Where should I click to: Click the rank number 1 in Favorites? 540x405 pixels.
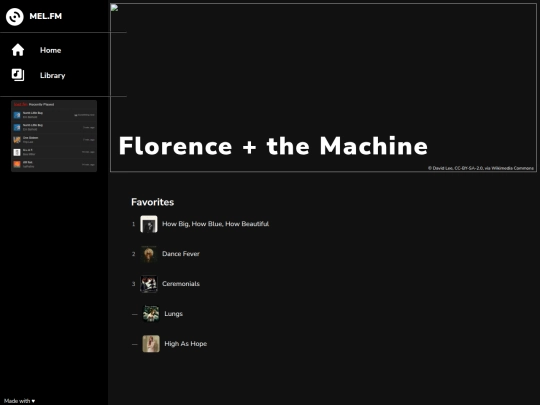(x=133, y=224)
